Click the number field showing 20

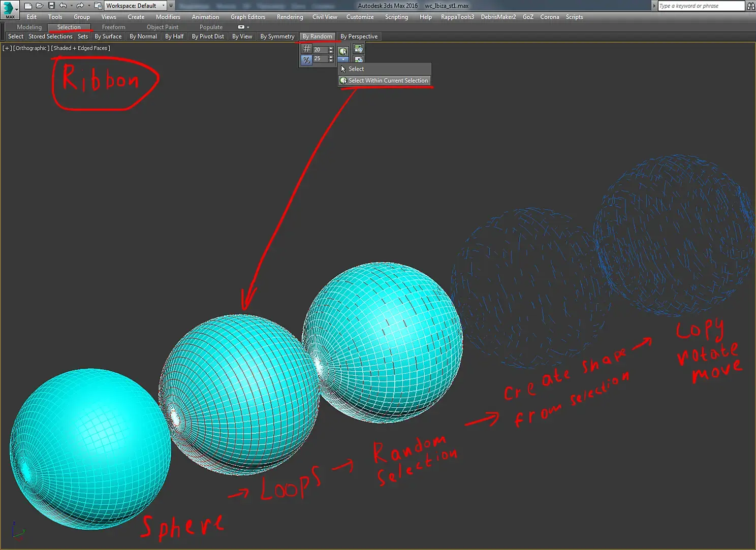point(320,50)
